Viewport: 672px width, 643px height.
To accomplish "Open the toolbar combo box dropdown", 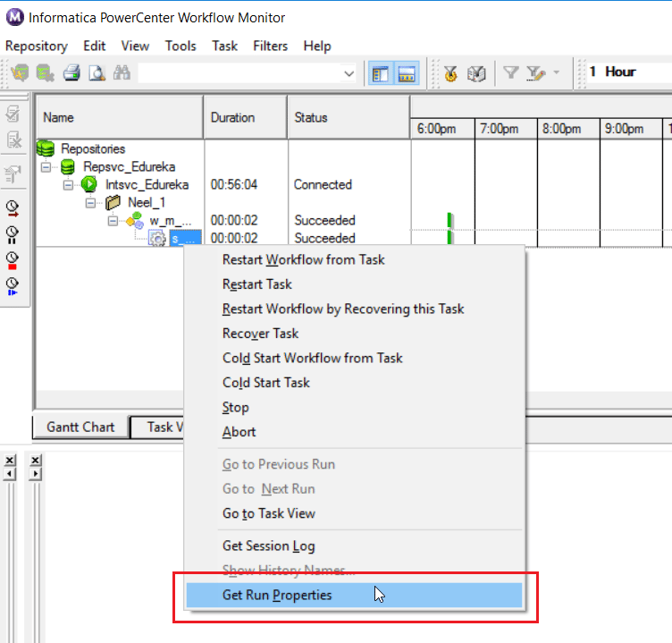I will pyautogui.click(x=349, y=73).
